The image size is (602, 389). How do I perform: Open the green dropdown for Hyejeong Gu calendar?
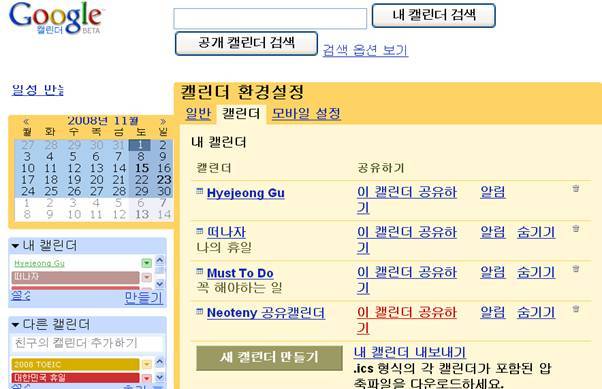coord(146,263)
